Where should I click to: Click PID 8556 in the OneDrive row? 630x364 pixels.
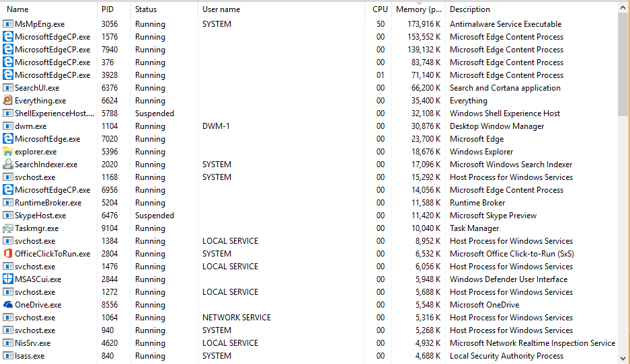[110, 305]
